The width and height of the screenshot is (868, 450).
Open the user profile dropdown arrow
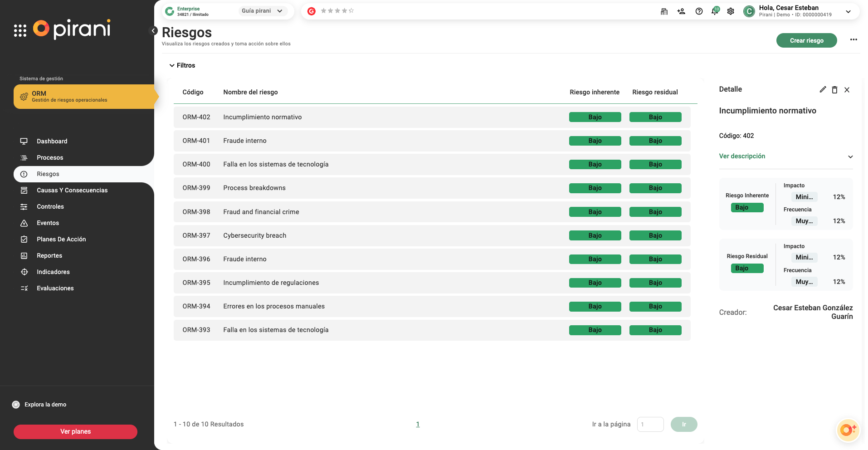click(848, 12)
